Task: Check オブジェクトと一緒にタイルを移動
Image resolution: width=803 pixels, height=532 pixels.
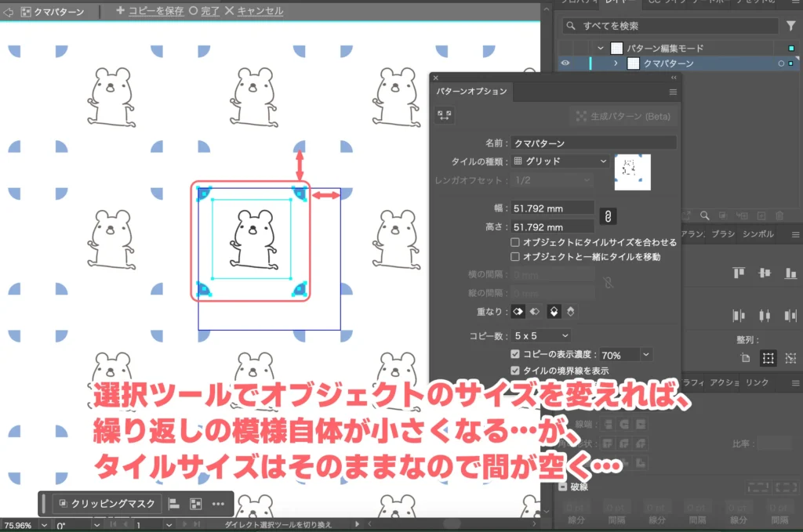Action: [x=516, y=255]
